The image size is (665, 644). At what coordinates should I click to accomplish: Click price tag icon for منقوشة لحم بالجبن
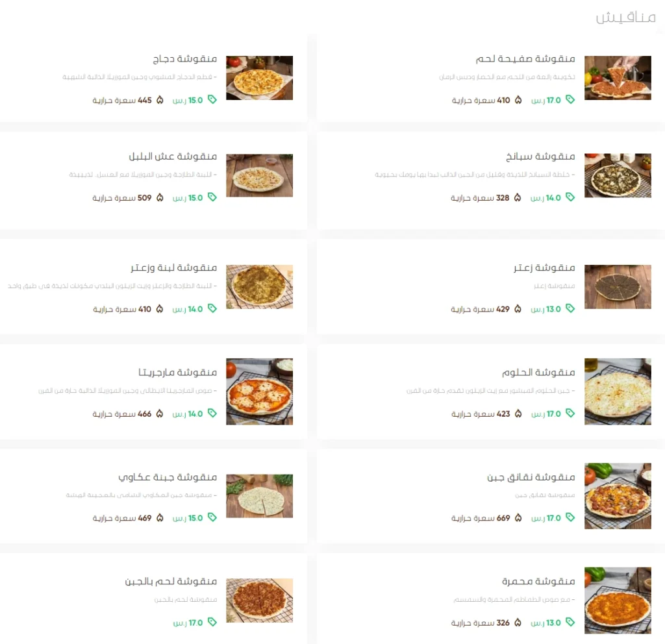click(212, 622)
